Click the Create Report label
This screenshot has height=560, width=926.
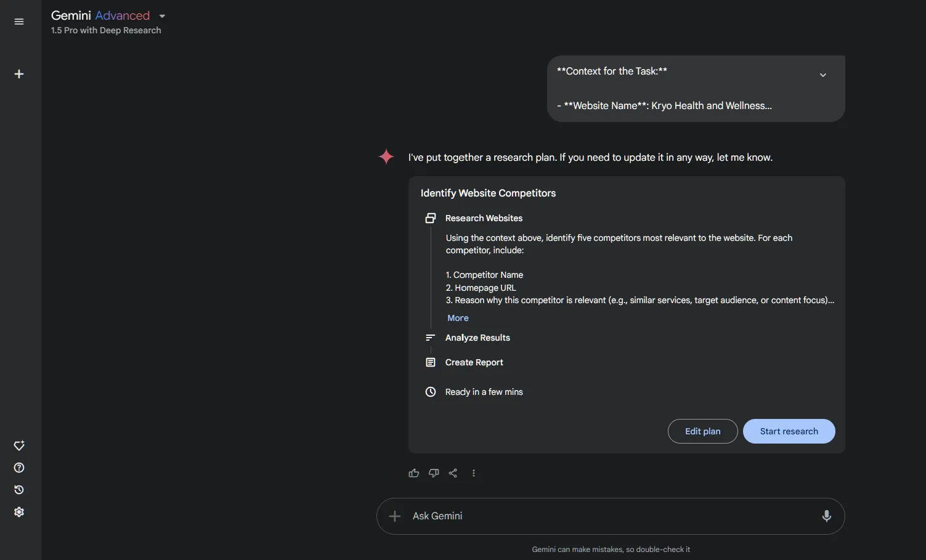(x=474, y=362)
